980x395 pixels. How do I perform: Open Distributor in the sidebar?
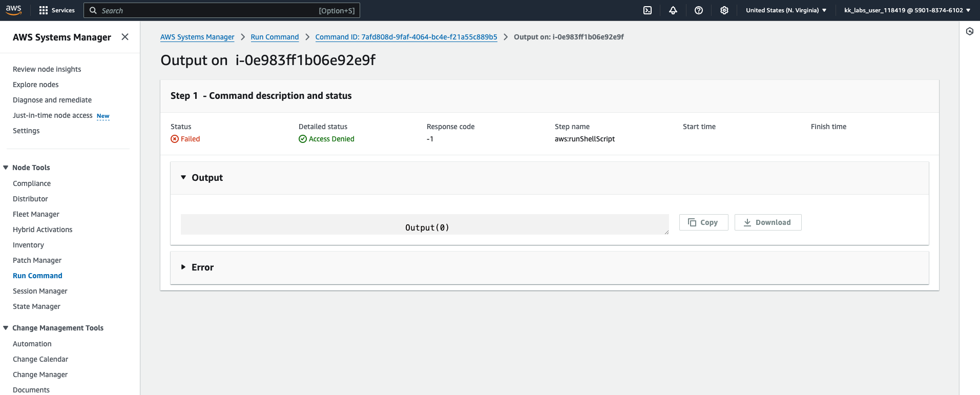(x=30, y=199)
